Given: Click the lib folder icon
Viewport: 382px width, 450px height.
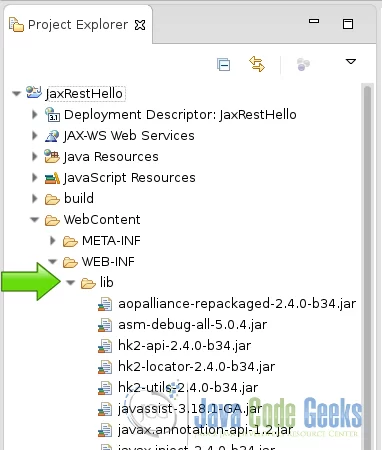Looking at the screenshot, I should point(88,283).
